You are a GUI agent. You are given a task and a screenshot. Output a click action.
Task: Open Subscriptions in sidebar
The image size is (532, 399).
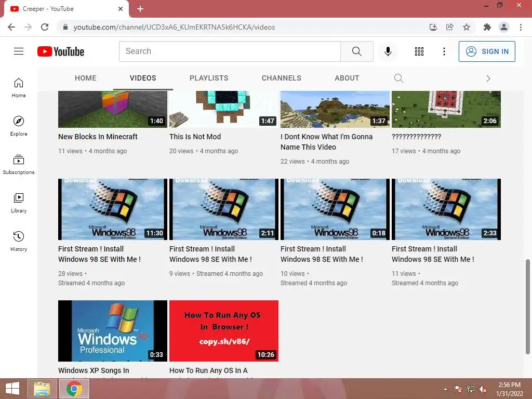tap(19, 165)
